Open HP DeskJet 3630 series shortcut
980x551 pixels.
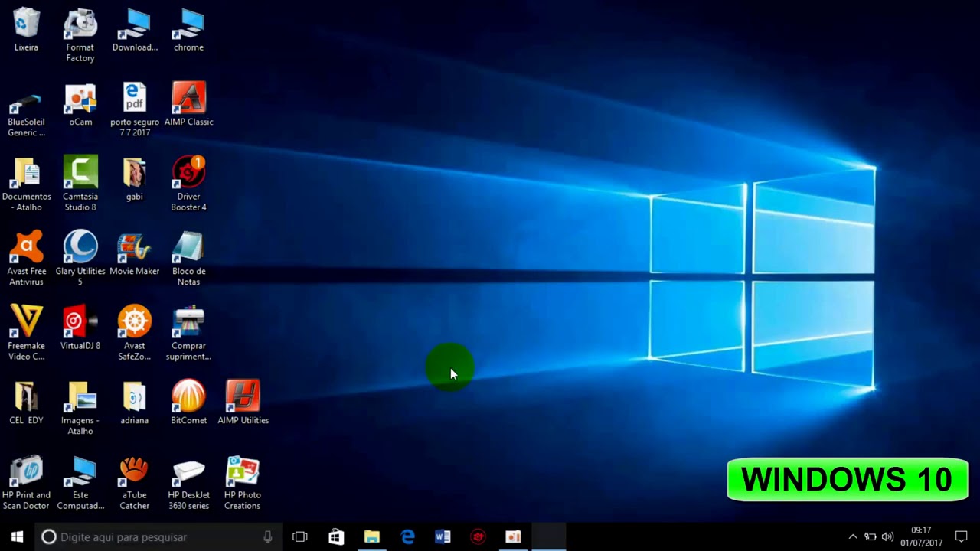point(188,483)
